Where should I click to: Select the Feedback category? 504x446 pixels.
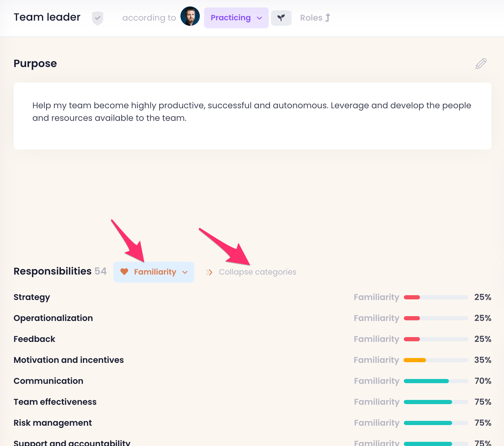click(x=34, y=339)
